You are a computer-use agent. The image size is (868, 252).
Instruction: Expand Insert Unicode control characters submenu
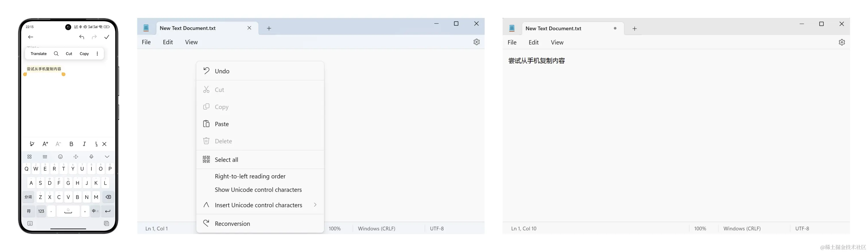[260, 205]
